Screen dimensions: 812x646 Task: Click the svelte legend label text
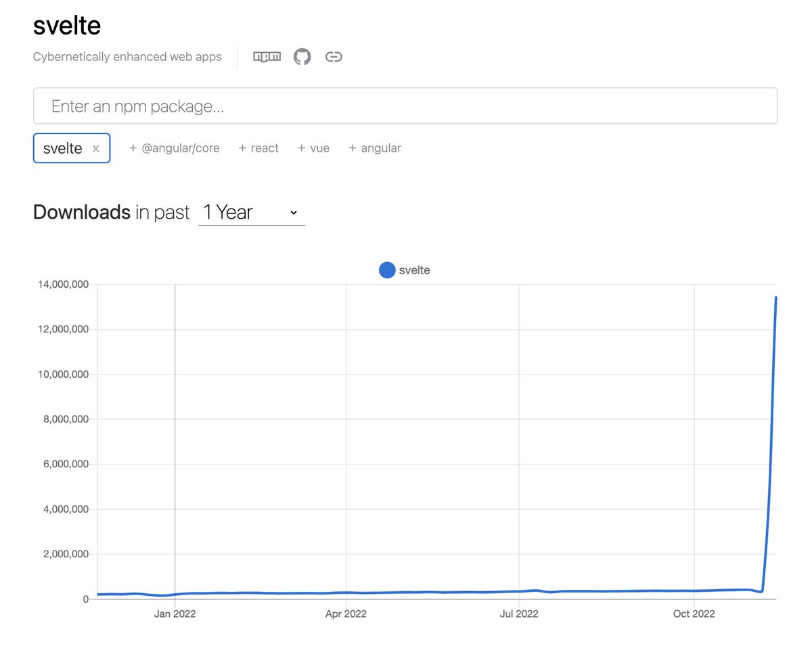coord(415,270)
